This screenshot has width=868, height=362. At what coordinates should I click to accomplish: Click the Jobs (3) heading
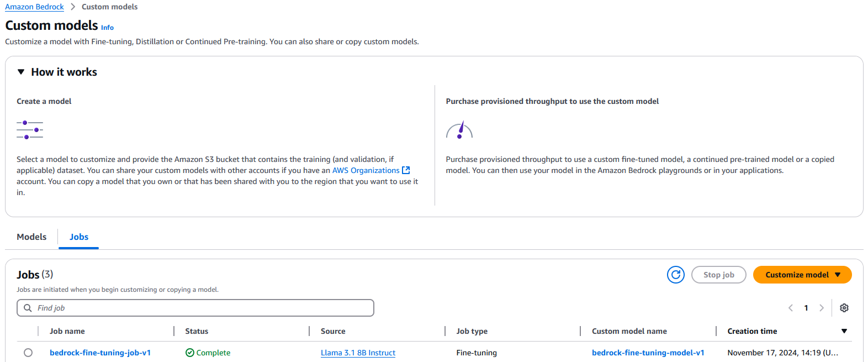pos(35,275)
